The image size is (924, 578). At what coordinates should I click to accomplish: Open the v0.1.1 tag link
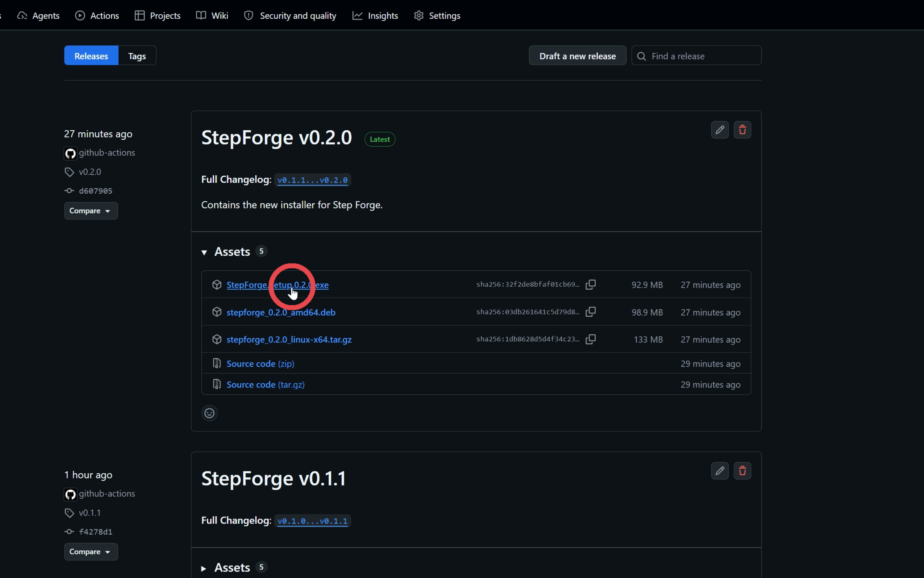90,513
